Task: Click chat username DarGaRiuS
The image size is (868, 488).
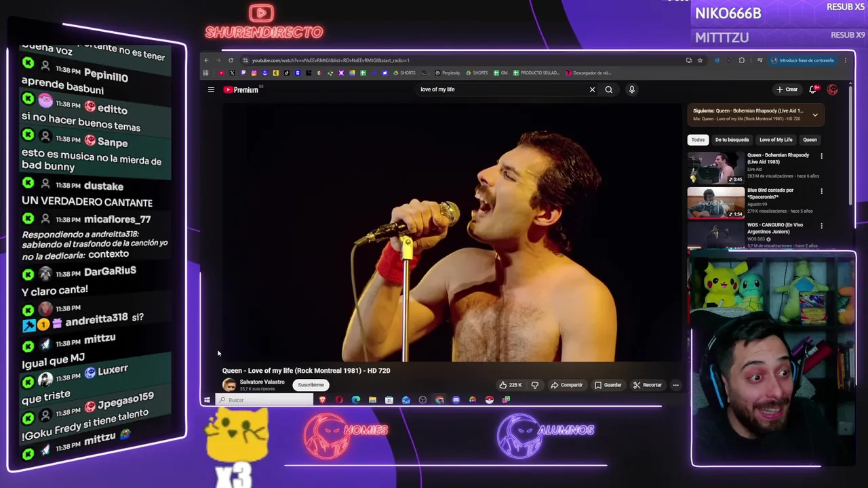Action: click(110, 272)
